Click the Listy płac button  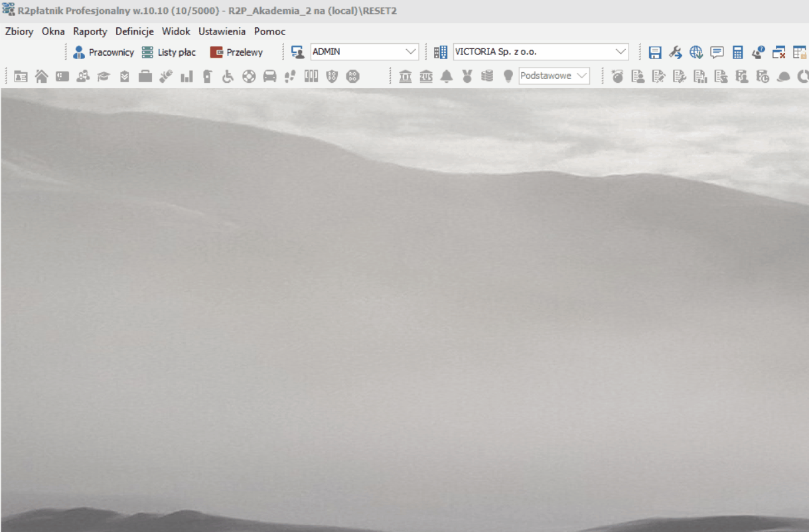click(x=169, y=52)
